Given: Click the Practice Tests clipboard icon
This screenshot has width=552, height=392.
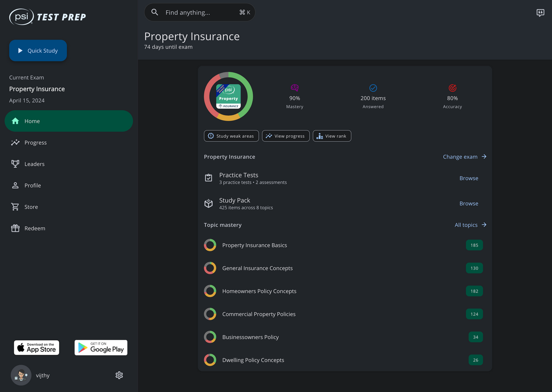Looking at the screenshot, I should click(209, 178).
